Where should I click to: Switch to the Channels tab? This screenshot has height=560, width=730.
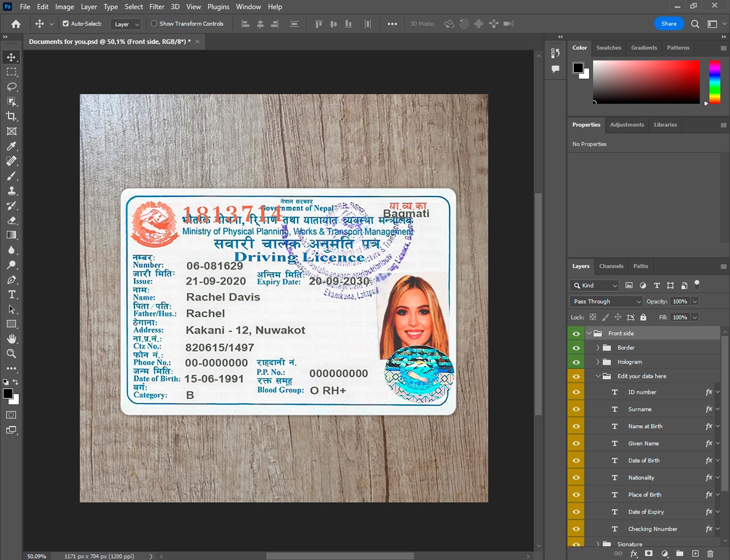611,266
